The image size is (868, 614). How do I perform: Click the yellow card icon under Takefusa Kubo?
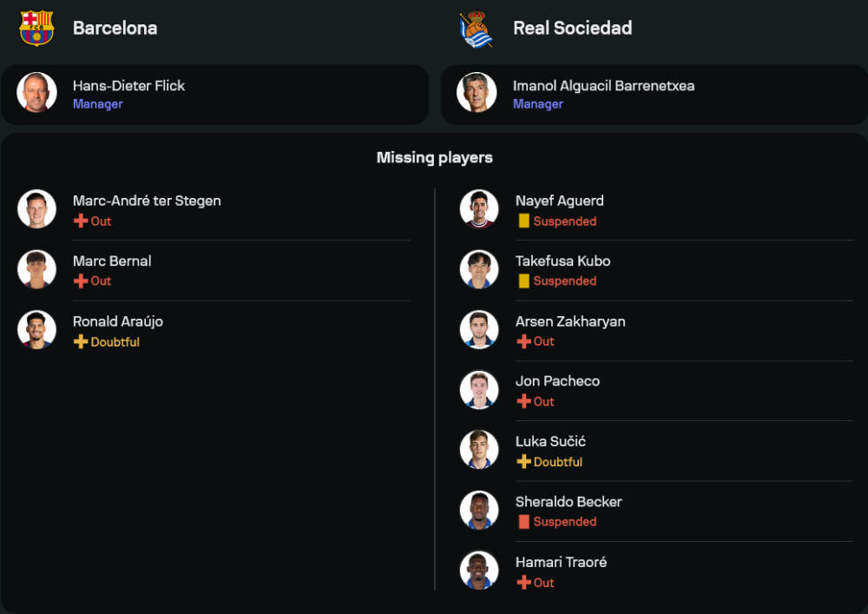tap(523, 281)
